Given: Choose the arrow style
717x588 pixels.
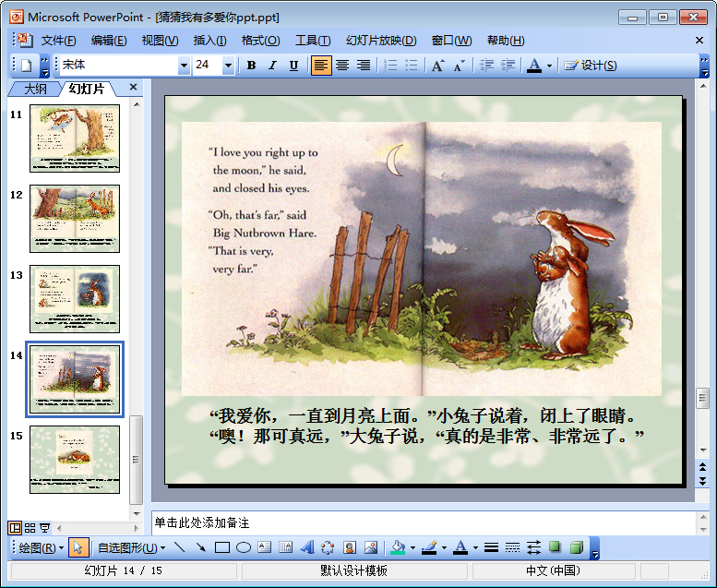Looking at the screenshot, I should 533,547.
